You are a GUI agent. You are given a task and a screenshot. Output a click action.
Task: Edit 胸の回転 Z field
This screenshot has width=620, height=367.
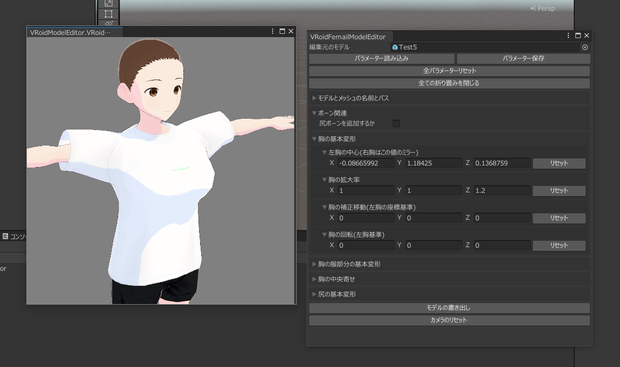click(x=502, y=246)
